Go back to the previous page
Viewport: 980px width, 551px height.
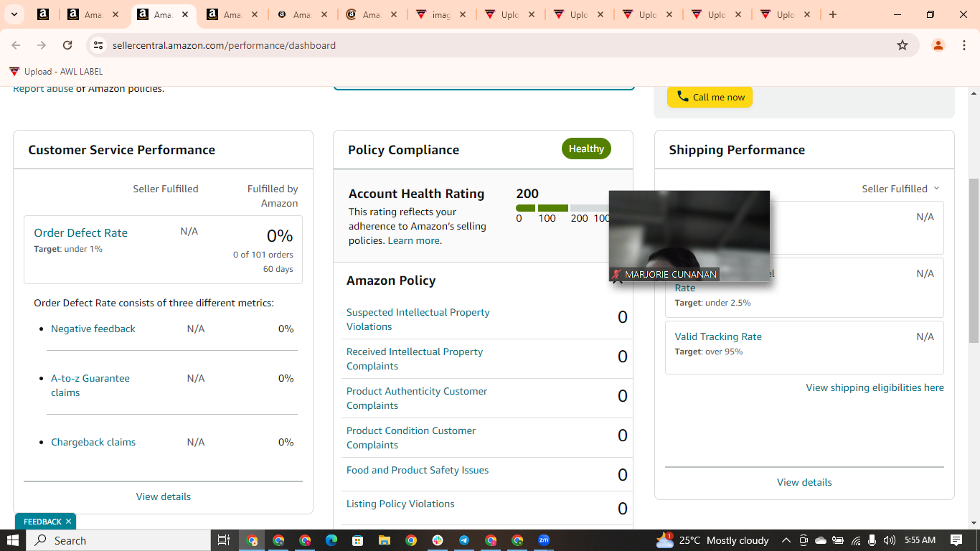16,45
